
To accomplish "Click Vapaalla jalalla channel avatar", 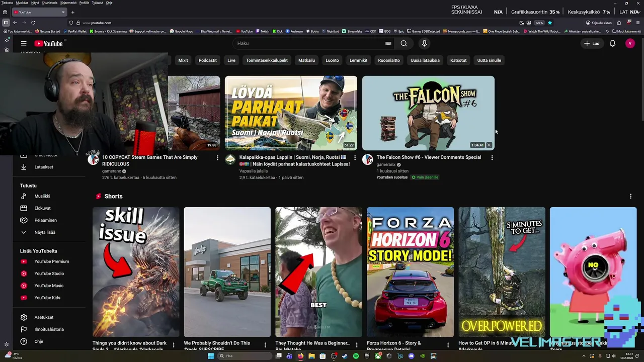I will point(230,159).
